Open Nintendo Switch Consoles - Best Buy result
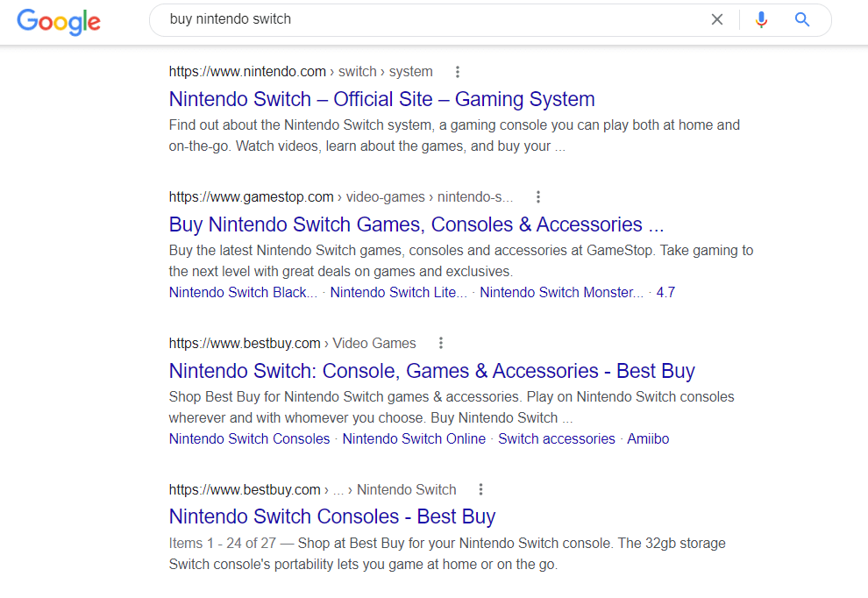This screenshot has width=868, height=598. (x=332, y=516)
